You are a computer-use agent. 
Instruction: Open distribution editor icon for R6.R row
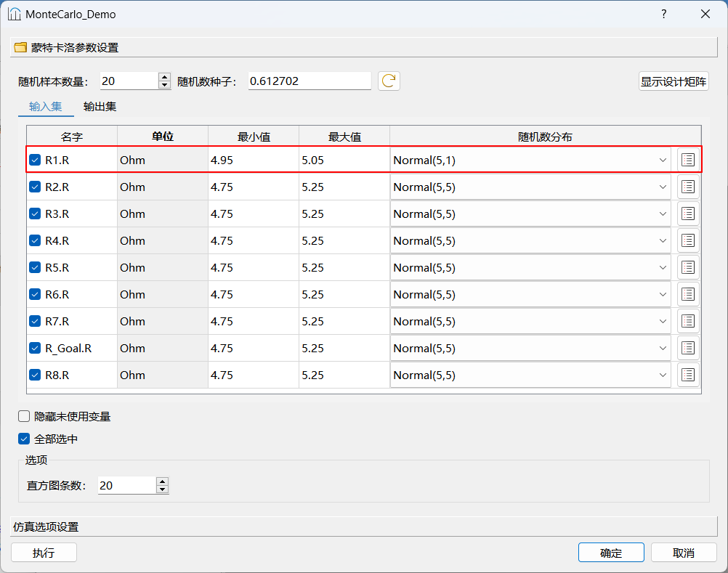point(688,294)
